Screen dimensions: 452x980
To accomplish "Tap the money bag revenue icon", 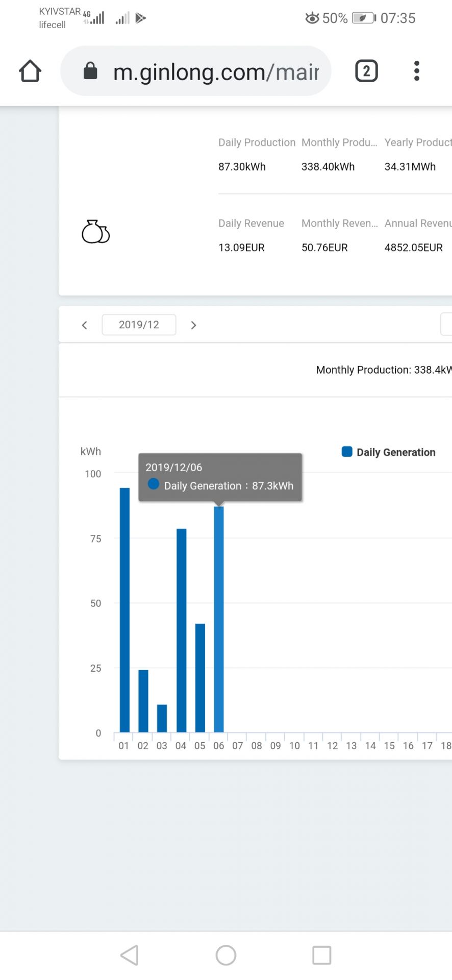I will (x=95, y=232).
